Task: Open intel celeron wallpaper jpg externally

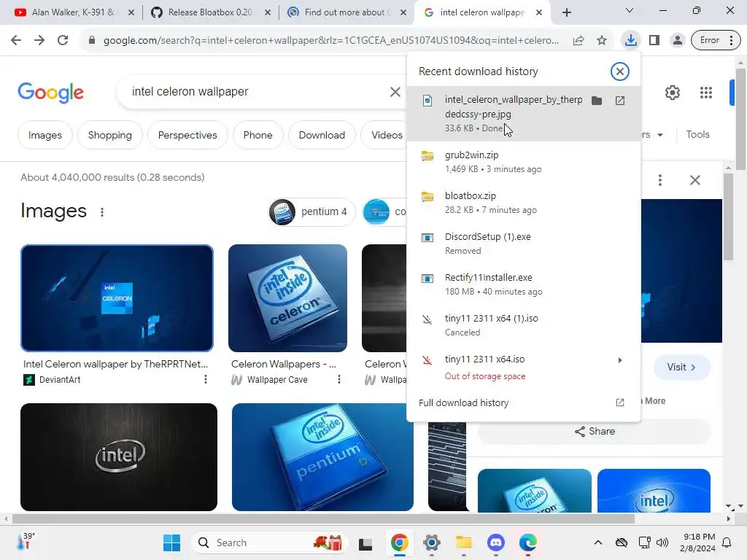Action: 620,101
